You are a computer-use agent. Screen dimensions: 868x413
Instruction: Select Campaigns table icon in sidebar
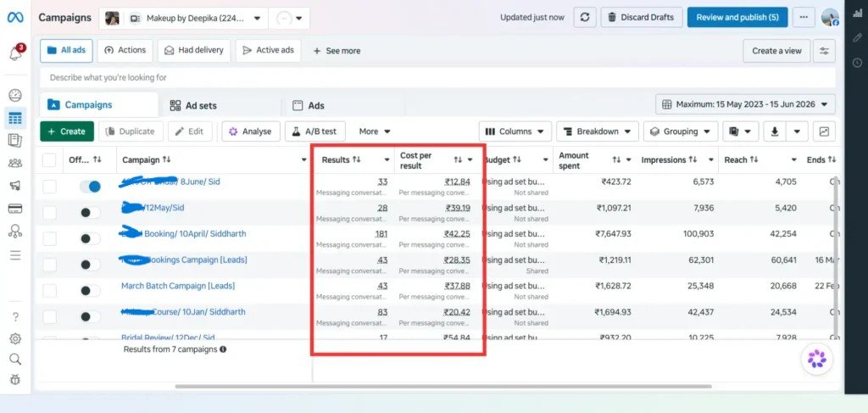[15, 118]
